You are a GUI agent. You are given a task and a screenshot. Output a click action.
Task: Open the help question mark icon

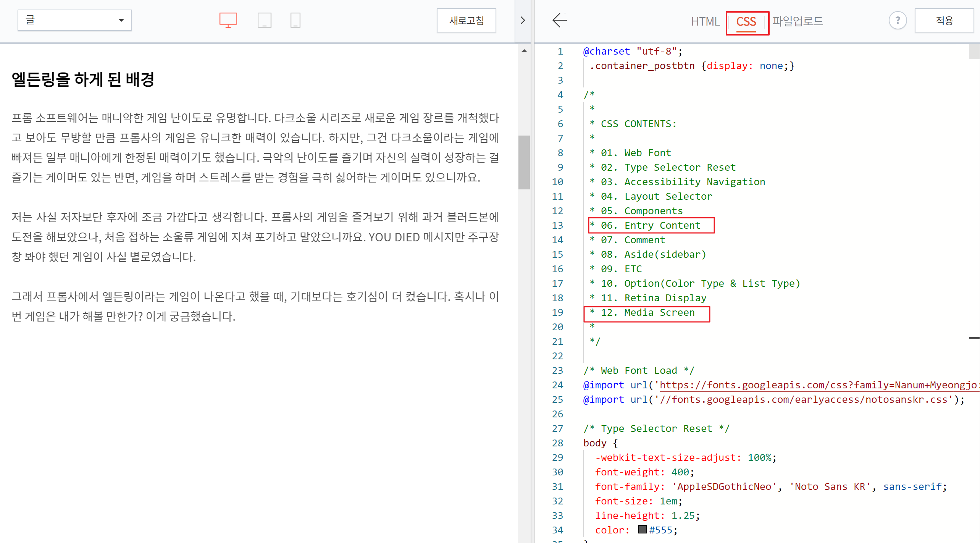[897, 20]
